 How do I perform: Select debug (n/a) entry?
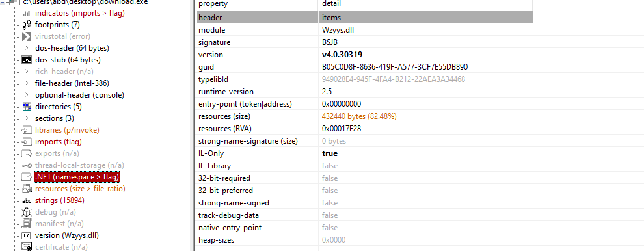[x=55, y=213]
